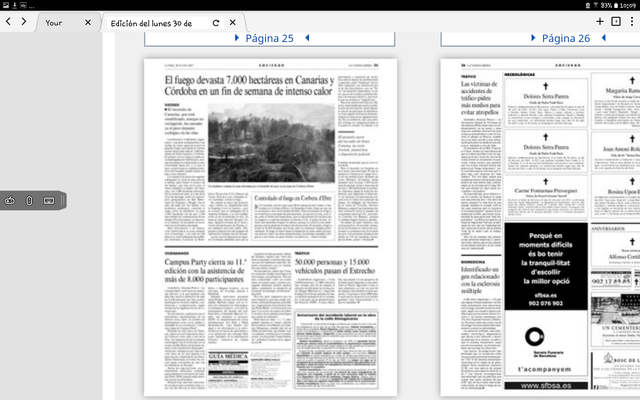This screenshot has height=400, width=640.
Task: Click the download notification icon in status bar
Action: pos(15,5)
